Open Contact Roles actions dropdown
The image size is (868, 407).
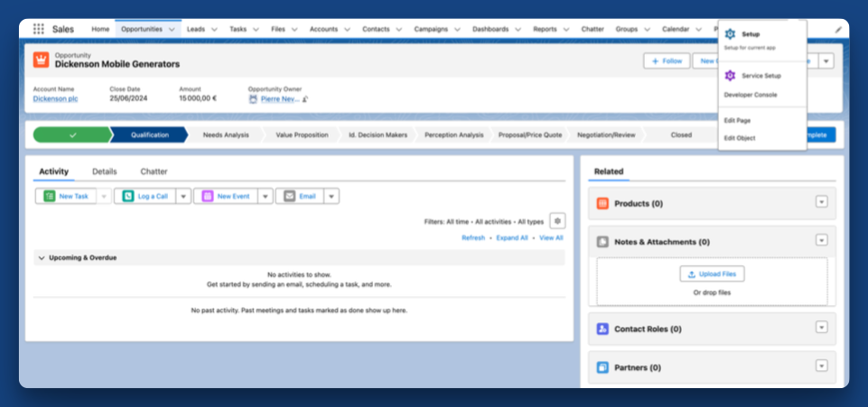point(822,328)
